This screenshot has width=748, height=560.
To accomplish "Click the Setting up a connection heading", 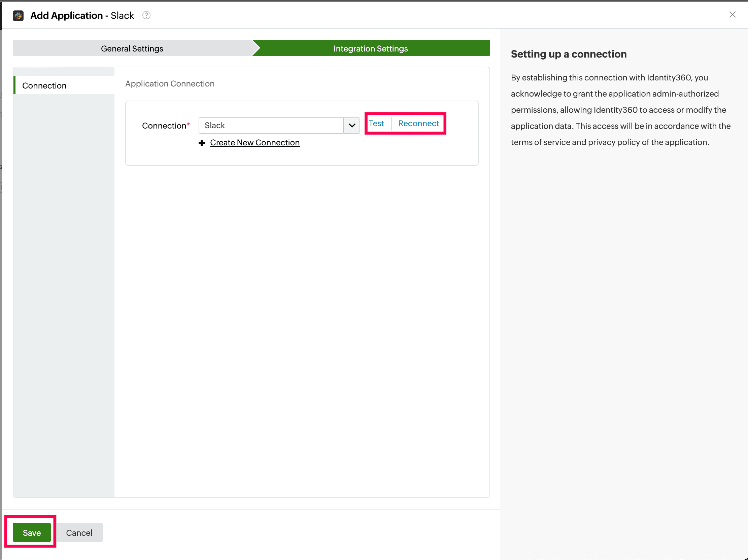I will [569, 54].
